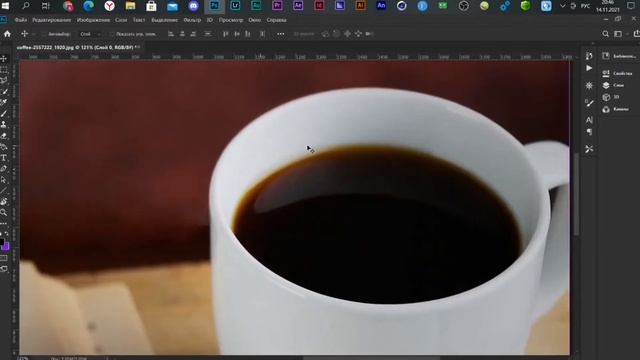This screenshot has height=360, width=640.
Task: Open the crossed tools panel icon
Action: click(x=589, y=149)
